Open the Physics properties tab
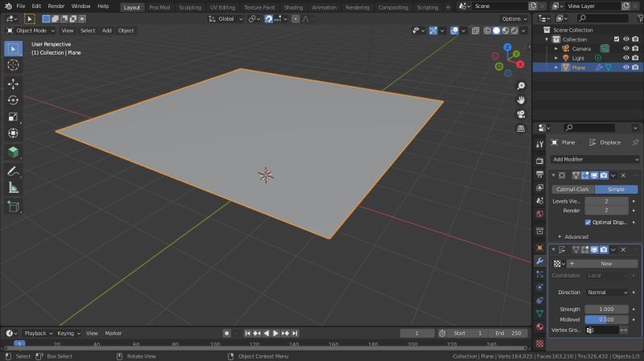644x361 pixels. coord(539,287)
